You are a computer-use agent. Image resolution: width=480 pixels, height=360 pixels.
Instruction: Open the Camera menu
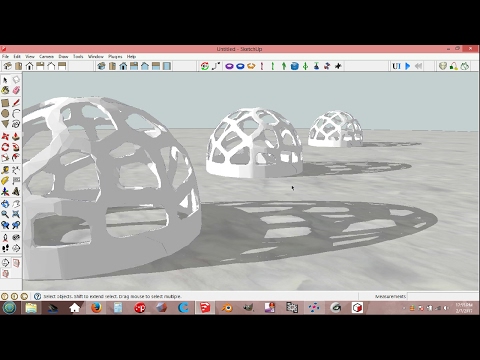[x=46, y=57]
